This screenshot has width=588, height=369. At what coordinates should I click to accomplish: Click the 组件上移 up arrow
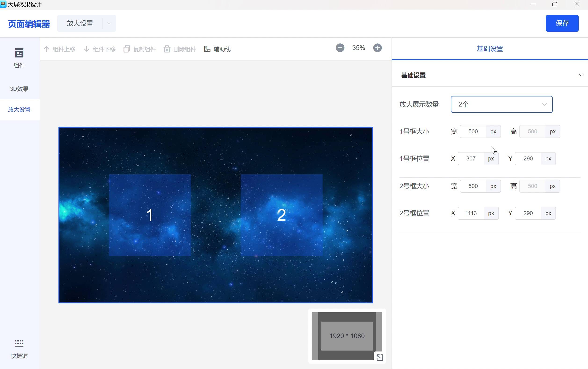coord(46,49)
